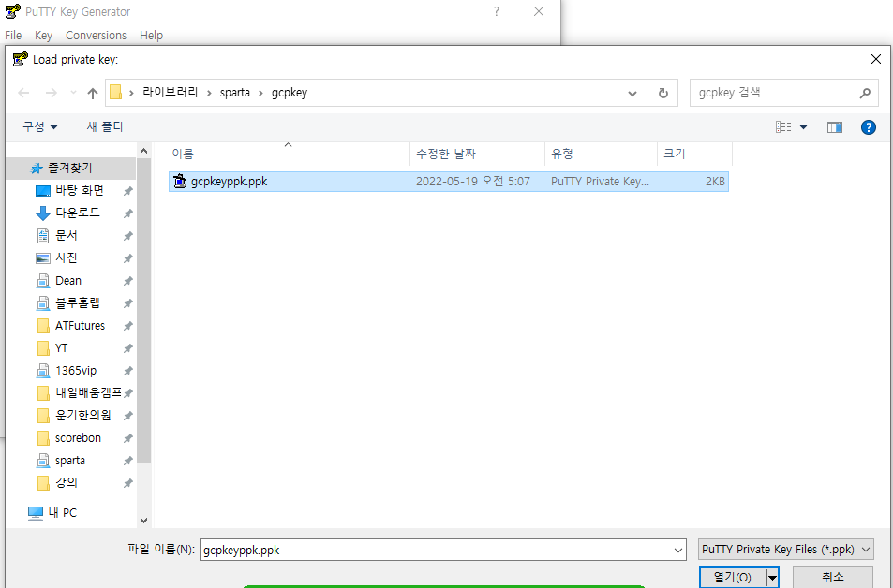
Task: Open ATFutures folder in the sidebar
Action: (x=80, y=326)
